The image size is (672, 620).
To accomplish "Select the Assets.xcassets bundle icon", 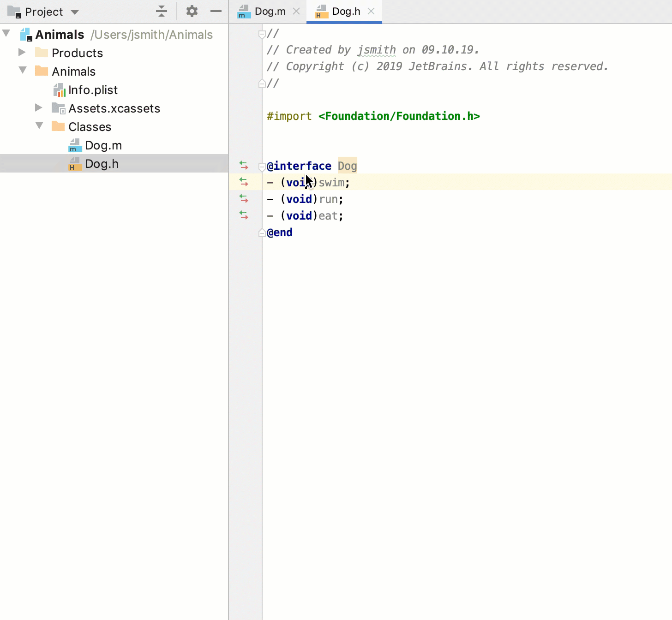I will pos(58,108).
